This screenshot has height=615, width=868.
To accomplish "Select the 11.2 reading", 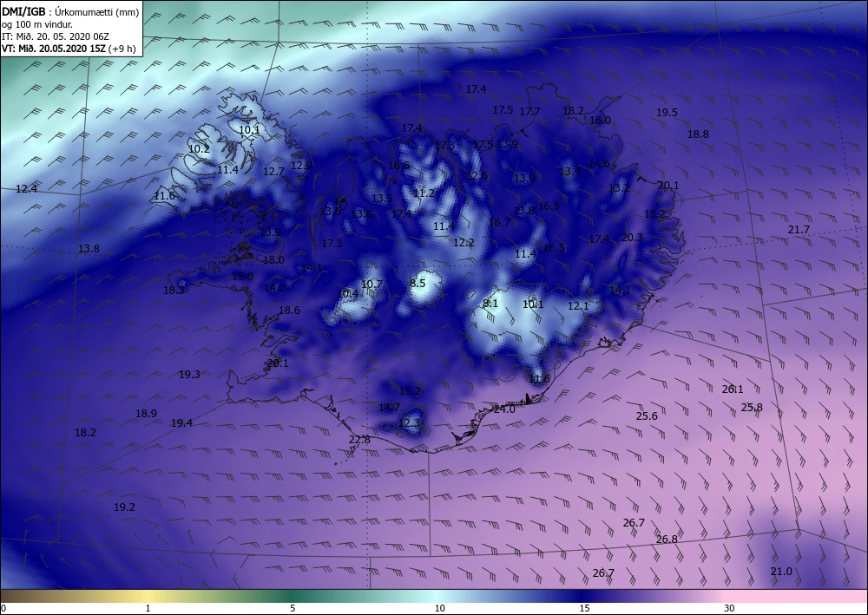I will coord(424,193).
